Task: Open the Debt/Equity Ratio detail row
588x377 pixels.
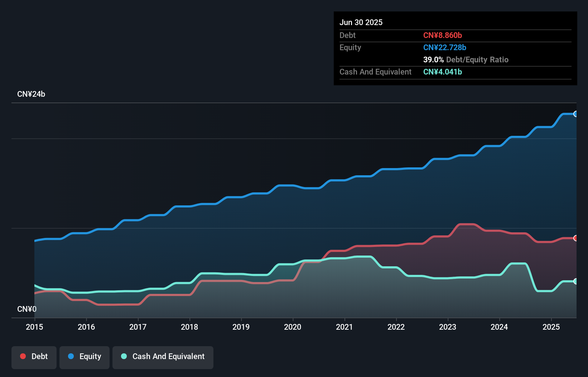Action: coord(466,59)
